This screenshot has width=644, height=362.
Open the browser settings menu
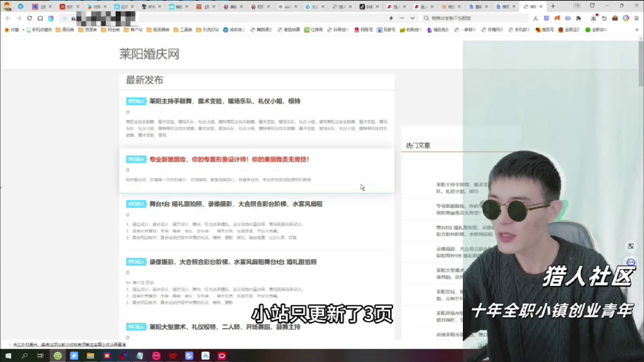tap(636, 18)
